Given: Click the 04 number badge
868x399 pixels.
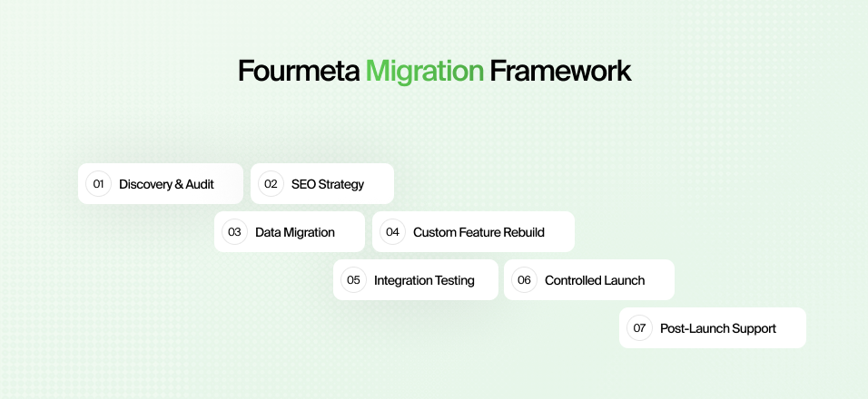Looking at the screenshot, I should (392, 231).
